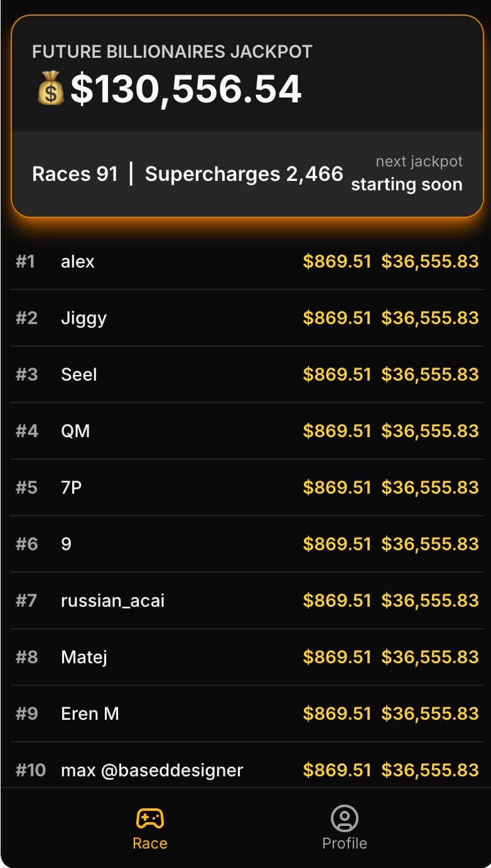Select Eren M's leaderboard entry
Screen dimensions: 491x868
(90, 713)
